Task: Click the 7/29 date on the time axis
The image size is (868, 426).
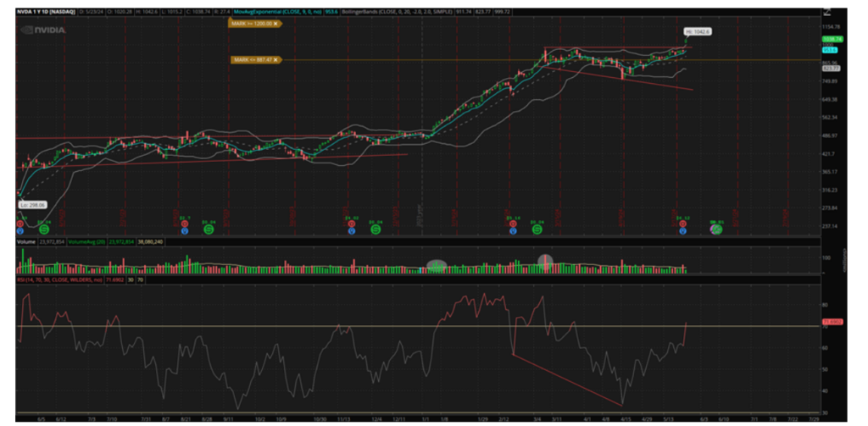Action: [813, 419]
